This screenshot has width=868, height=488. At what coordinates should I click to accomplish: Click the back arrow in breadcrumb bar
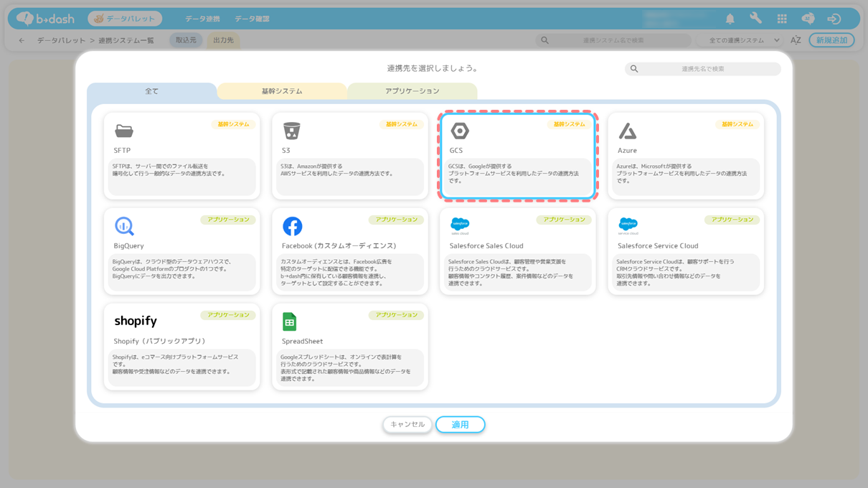pos(22,40)
